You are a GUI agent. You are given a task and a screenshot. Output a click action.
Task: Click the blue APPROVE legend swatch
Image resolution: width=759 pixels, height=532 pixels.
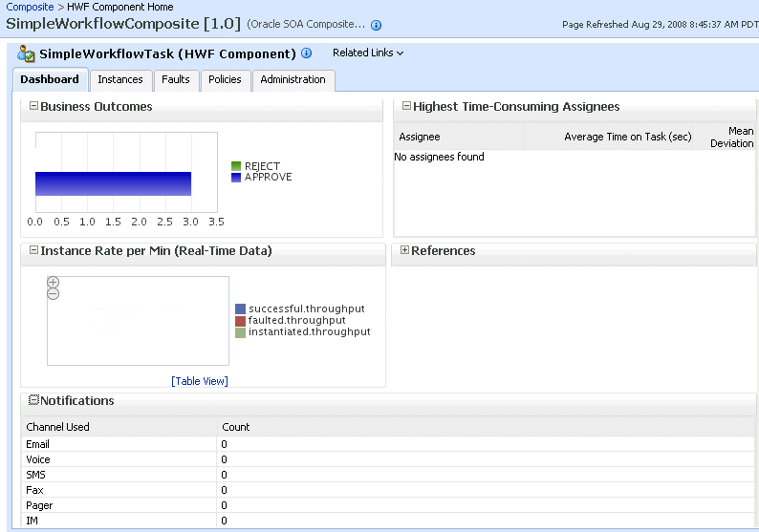pos(236,177)
